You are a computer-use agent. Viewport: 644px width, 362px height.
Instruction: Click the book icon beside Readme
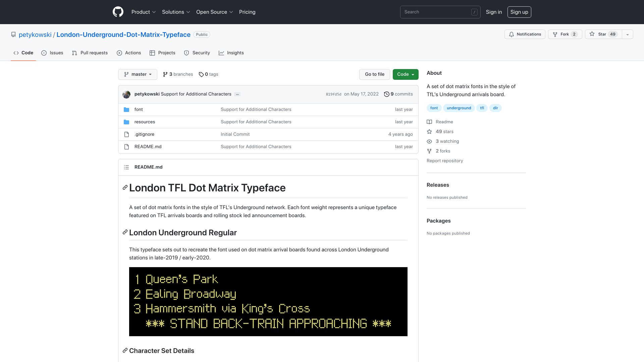point(429,122)
